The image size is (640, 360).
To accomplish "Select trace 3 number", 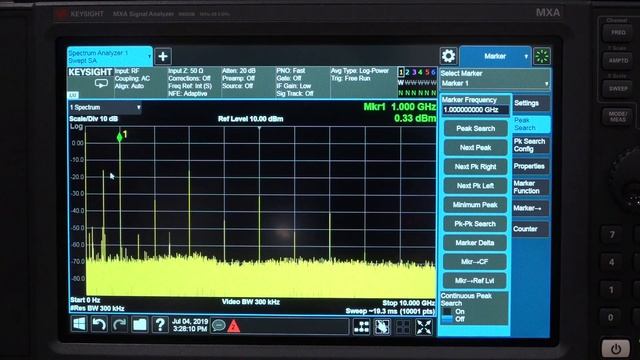I will pyautogui.click(x=414, y=72).
